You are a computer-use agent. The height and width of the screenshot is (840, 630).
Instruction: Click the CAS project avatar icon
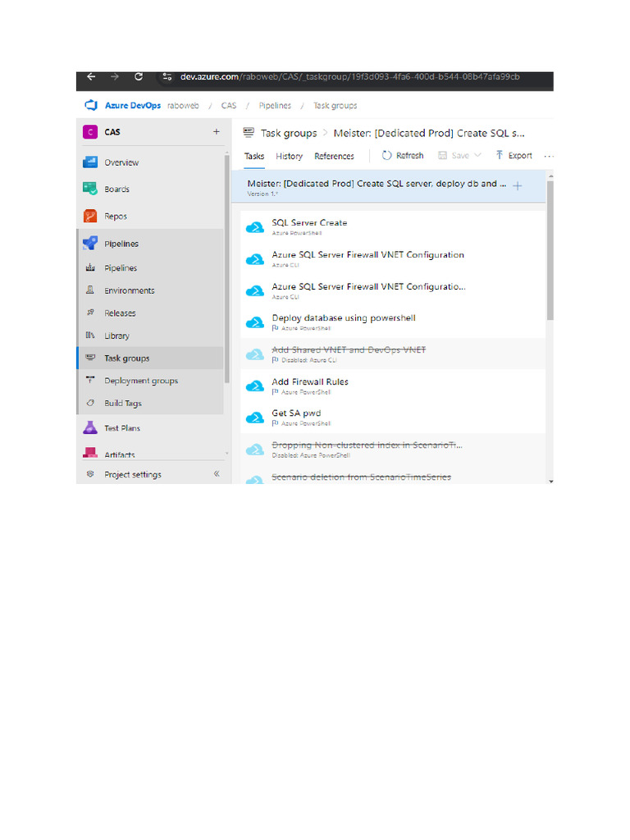[90, 132]
